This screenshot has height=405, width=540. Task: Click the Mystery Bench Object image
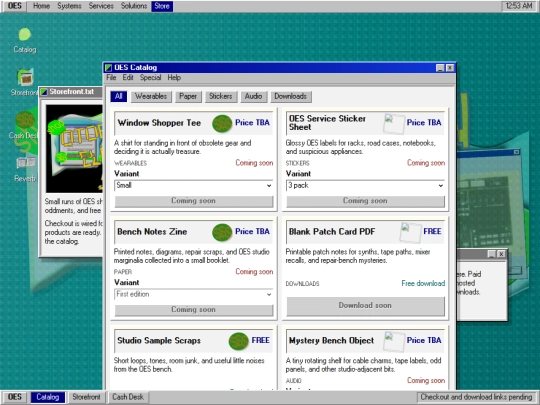coord(394,341)
